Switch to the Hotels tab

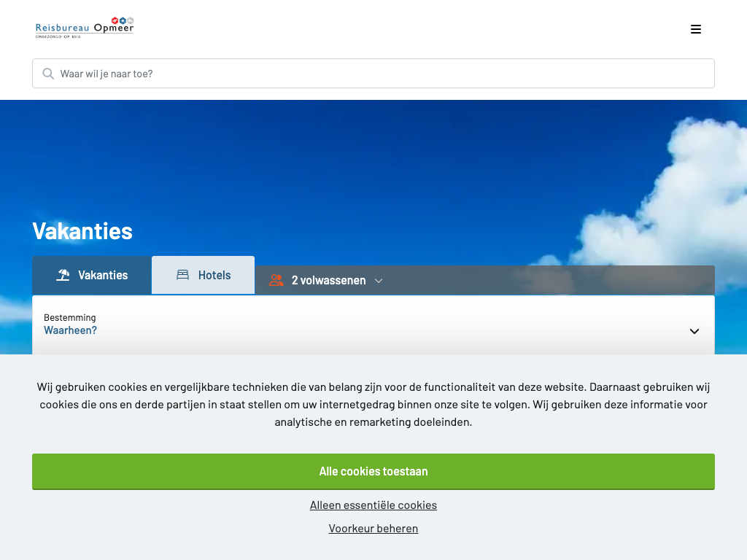coord(203,275)
